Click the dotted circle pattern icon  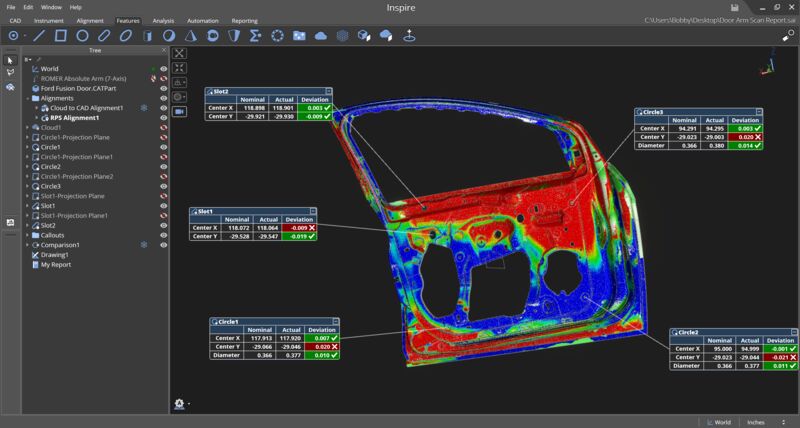tap(277, 36)
